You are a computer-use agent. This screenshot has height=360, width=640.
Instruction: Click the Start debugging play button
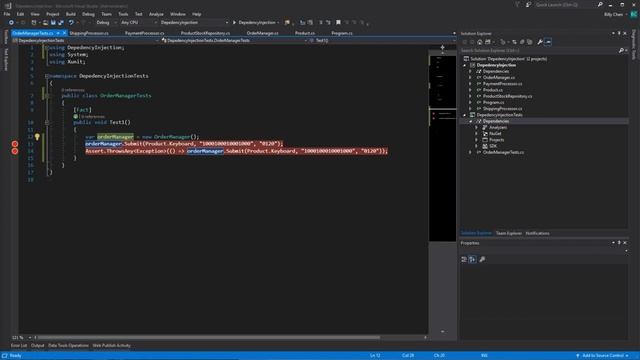pos(234,22)
